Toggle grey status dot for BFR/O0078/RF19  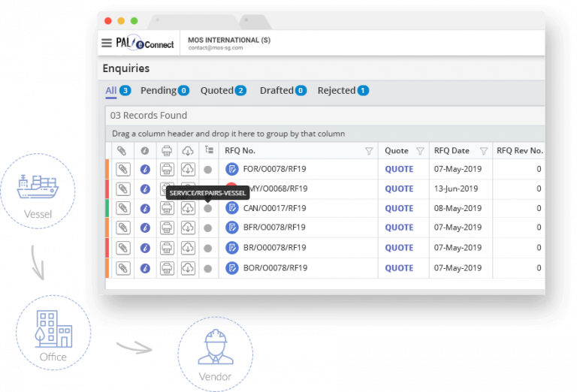[208, 228]
